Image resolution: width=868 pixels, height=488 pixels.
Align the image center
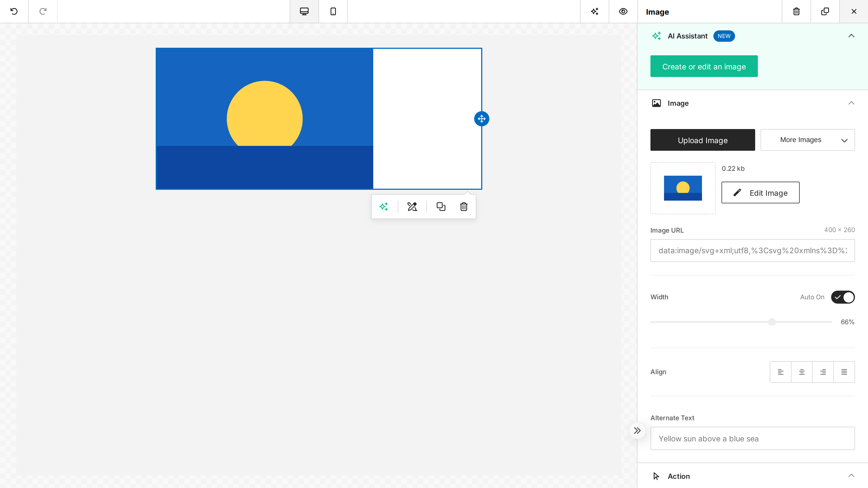click(802, 372)
